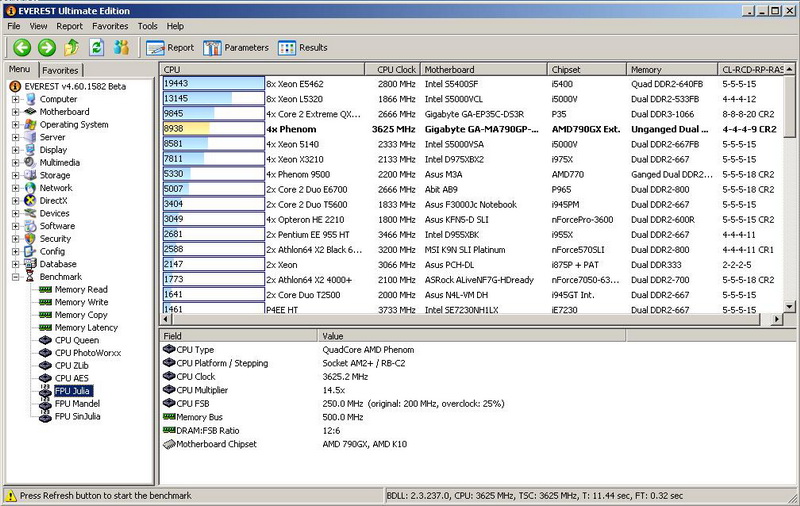This screenshot has width=800, height=506.
Task: Open the Favorites menu
Action: (x=110, y=26)
